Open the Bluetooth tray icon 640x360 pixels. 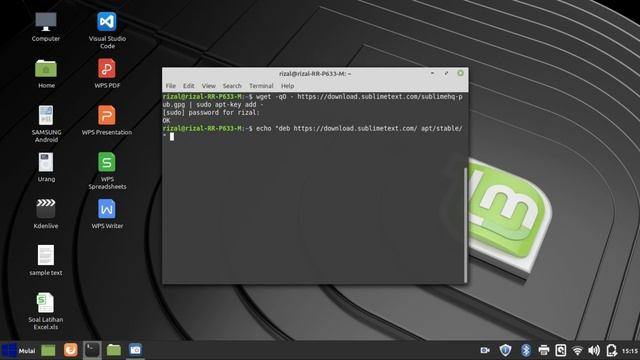(x=526, y=350)
